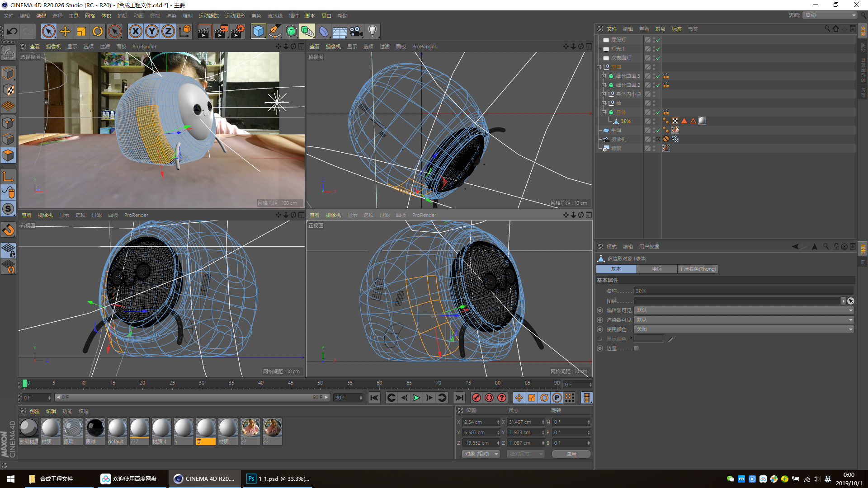Open the 编辑器可见 dropdown
The image size is (868, 488).
[x=744, y=310]
